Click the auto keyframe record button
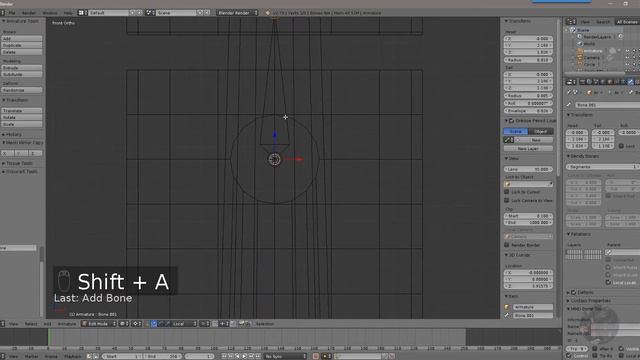 (316, 356)
